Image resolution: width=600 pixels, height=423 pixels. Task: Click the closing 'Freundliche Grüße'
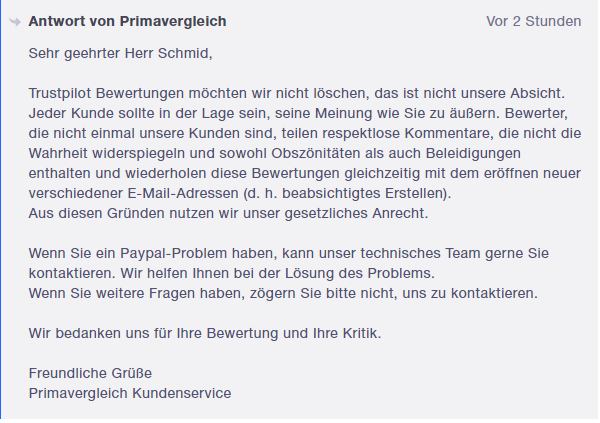(x=90, y=373)
